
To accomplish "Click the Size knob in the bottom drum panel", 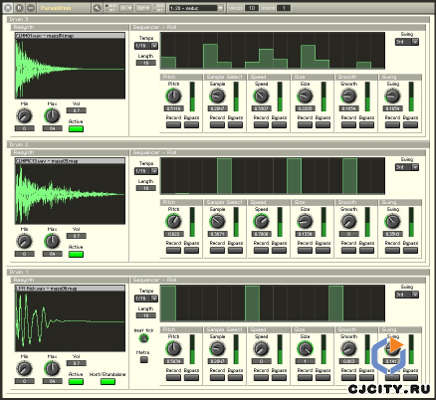I will click(305, 349).
